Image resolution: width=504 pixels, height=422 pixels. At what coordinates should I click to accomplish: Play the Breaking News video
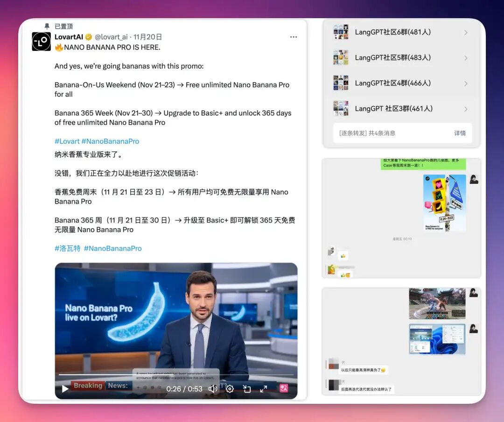[x=64, y=388]
